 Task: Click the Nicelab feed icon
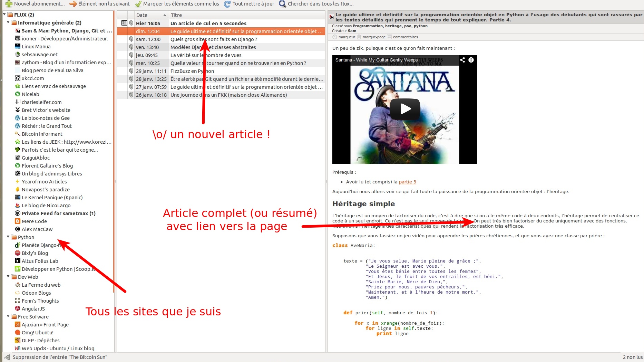[x=18, y=94]
